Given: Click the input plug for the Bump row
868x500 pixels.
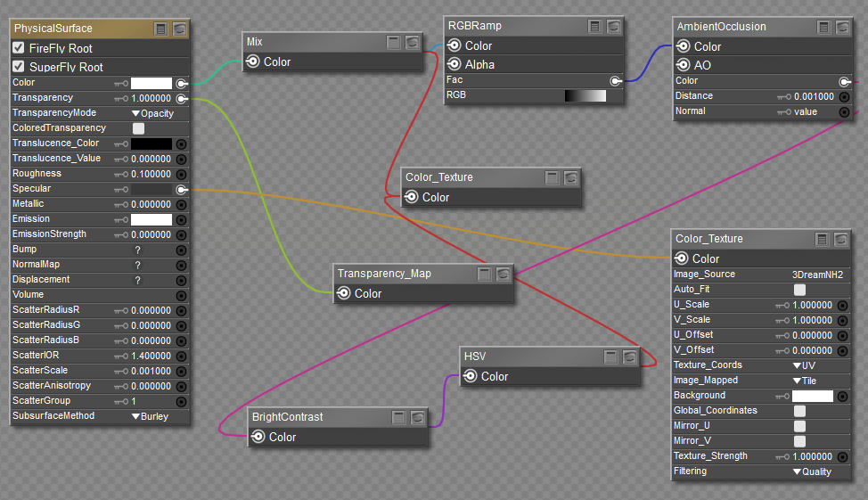Looking at the screenshot, I should pyautogui.click(x=181, y=250).
